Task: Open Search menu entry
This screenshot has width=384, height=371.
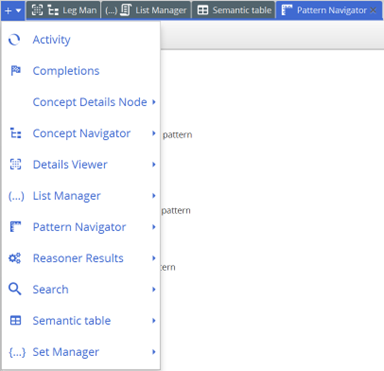Action: click(x=81, y=289)
